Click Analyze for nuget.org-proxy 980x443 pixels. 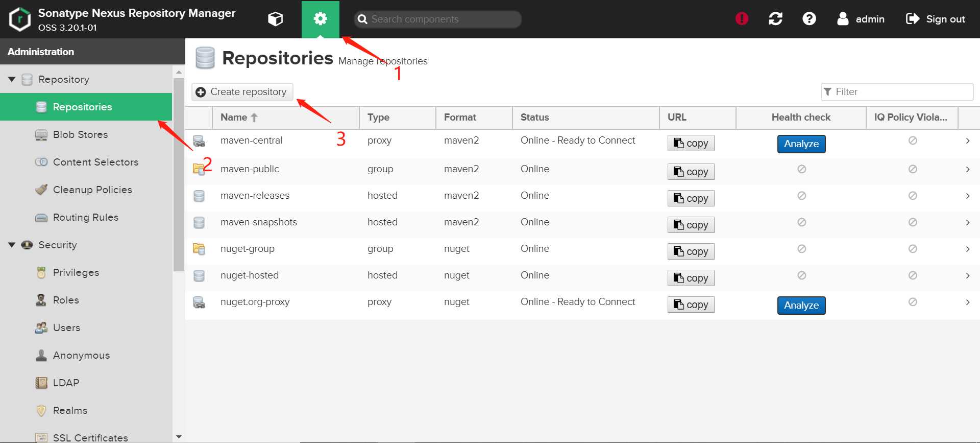801,306
